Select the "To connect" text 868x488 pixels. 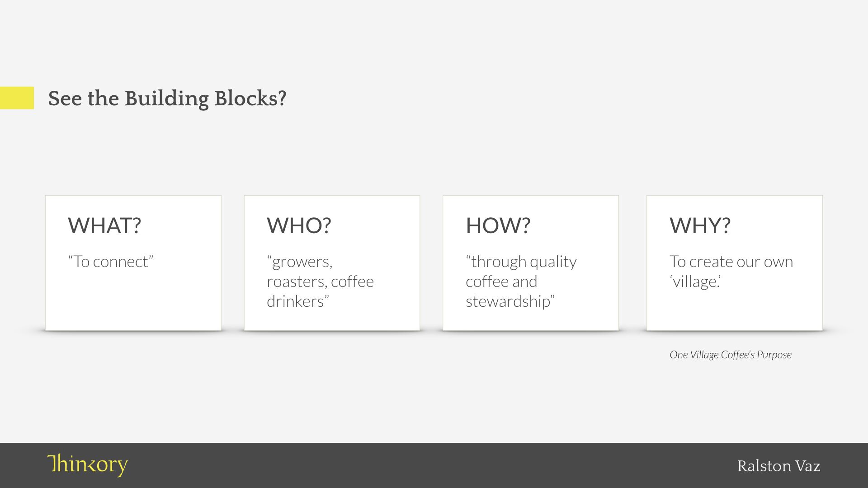(x=111, y=262)
